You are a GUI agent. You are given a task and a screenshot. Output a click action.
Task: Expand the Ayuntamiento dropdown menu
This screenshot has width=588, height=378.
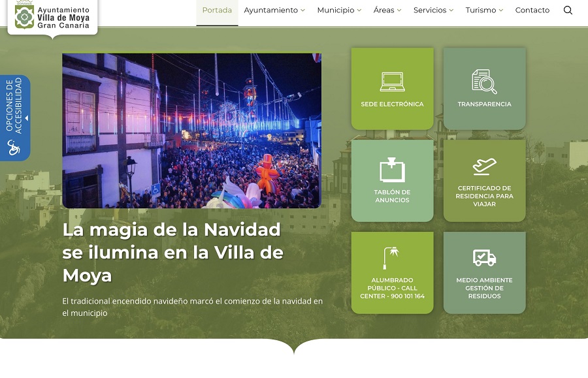(x=272, y=10)
